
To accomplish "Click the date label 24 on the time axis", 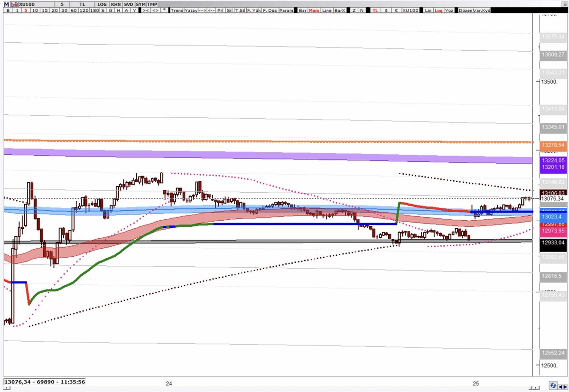I will click(169, 383).
